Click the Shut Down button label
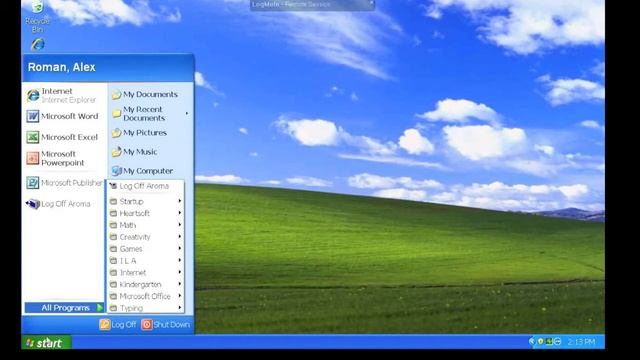 coord(172,325)
